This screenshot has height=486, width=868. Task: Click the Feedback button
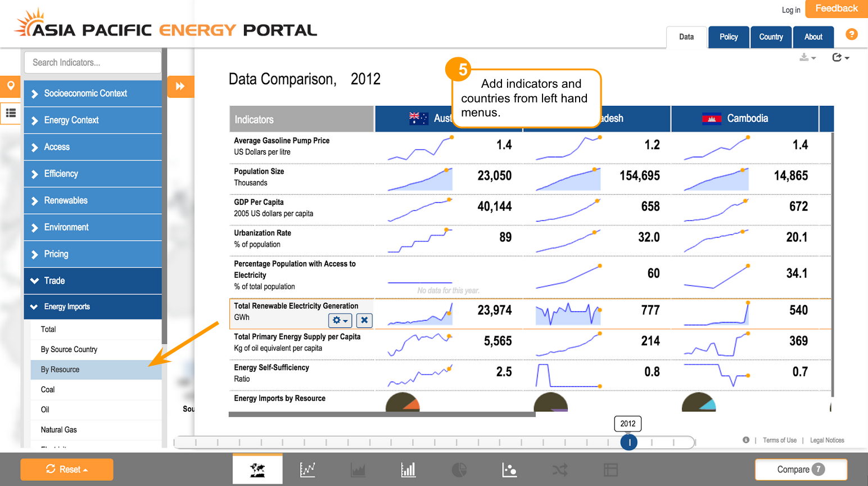pos(836,8)
